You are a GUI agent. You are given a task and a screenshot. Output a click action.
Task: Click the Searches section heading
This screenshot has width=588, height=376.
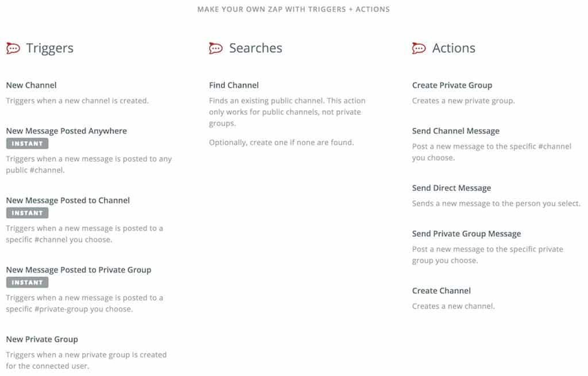point(256,48)
